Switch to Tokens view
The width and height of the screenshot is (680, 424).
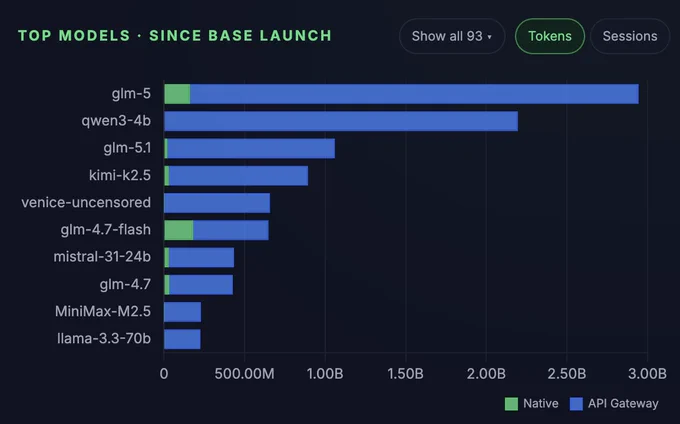(549, 36)
